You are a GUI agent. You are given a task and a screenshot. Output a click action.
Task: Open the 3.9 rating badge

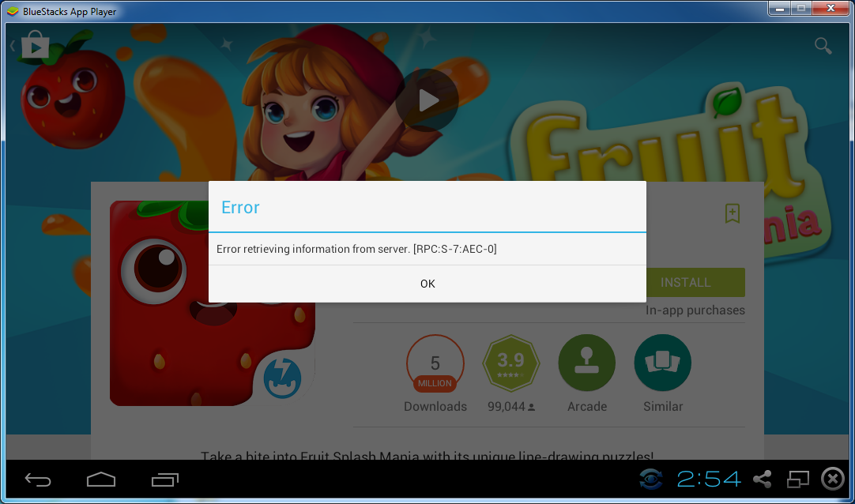tap(511, 363)
